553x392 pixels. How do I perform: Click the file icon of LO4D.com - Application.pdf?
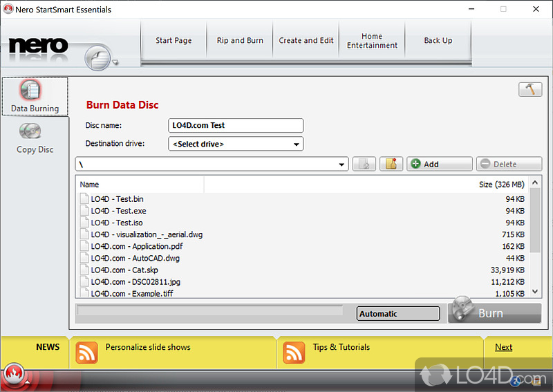[84, 246]
